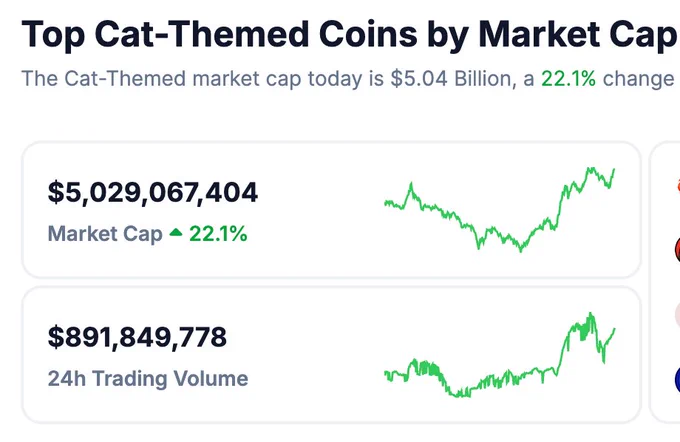Select the $891,849,778 volume figure
The height and width of the screenshot is (442, 680).
tap(137, 337)
